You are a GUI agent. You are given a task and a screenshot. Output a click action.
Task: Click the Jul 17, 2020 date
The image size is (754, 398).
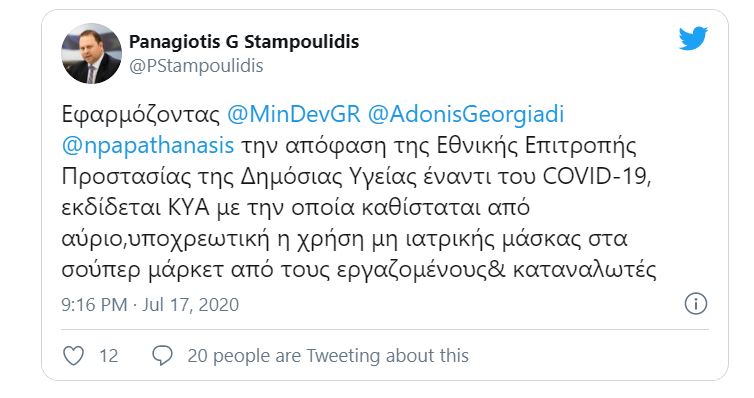click(x=190, y=305)
